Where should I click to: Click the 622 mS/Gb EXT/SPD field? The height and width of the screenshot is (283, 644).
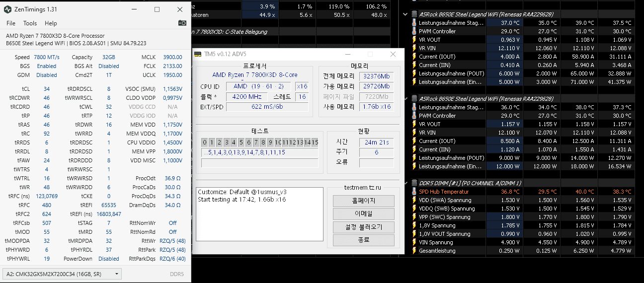click(267, 107)
